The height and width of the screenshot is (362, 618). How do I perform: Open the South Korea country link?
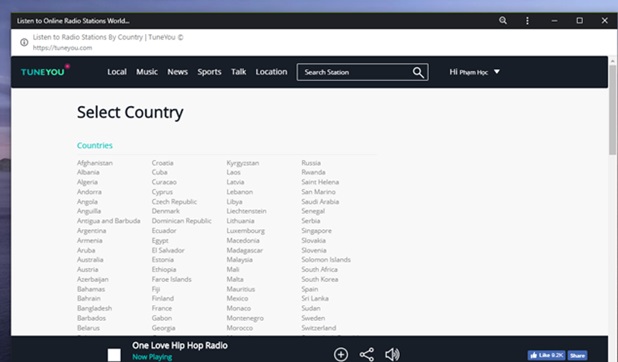click(320, 279)
